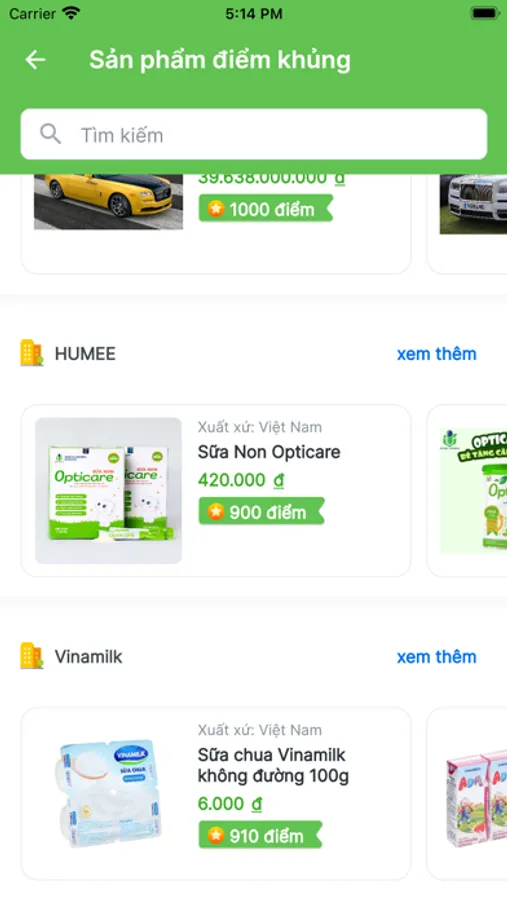Select the Sữa Non Opticare title
Viewport: 507px width, 900px height.
pyautogui.click(x=269, y=452)
